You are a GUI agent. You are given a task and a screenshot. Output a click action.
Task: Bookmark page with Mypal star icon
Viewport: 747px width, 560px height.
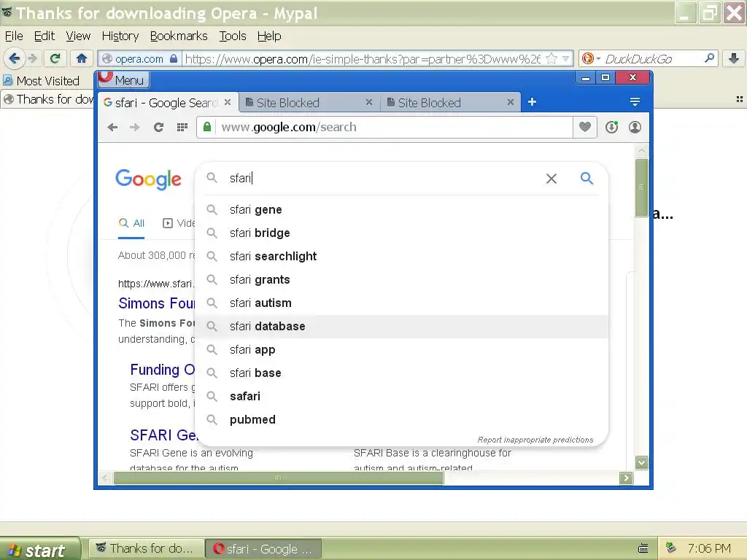(x=551, y=58)
